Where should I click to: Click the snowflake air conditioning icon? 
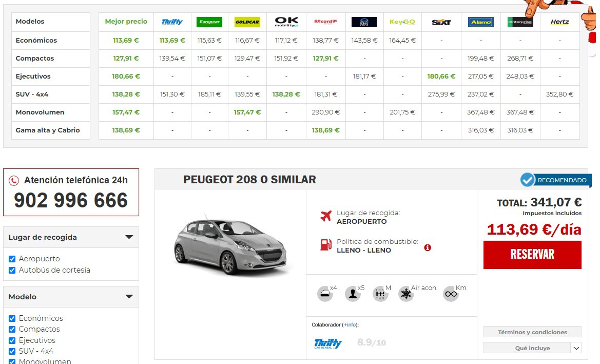(x=405, y=294)
